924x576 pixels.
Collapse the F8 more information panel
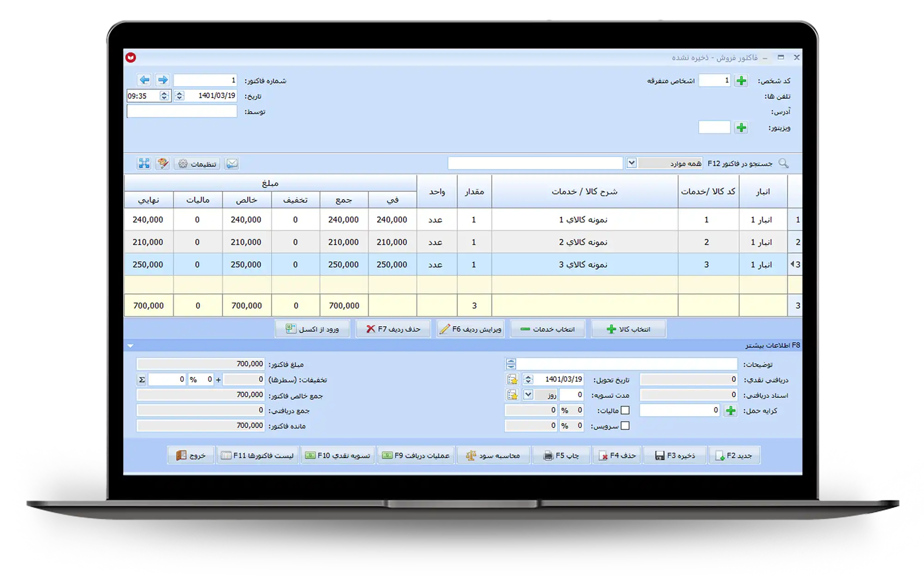130,346
